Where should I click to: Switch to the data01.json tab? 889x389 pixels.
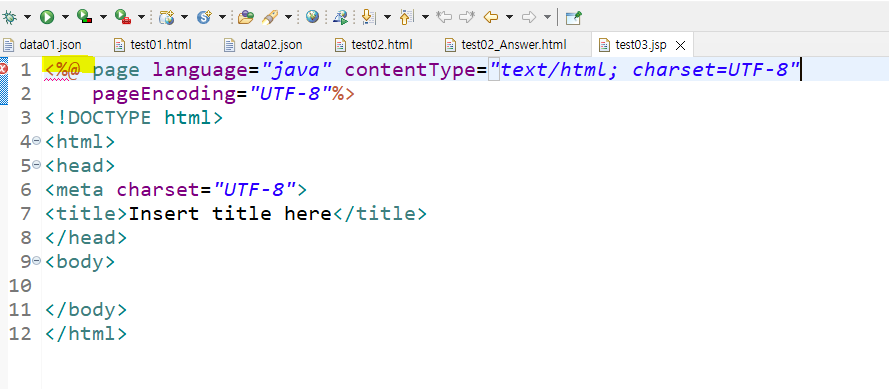[43, 44]
